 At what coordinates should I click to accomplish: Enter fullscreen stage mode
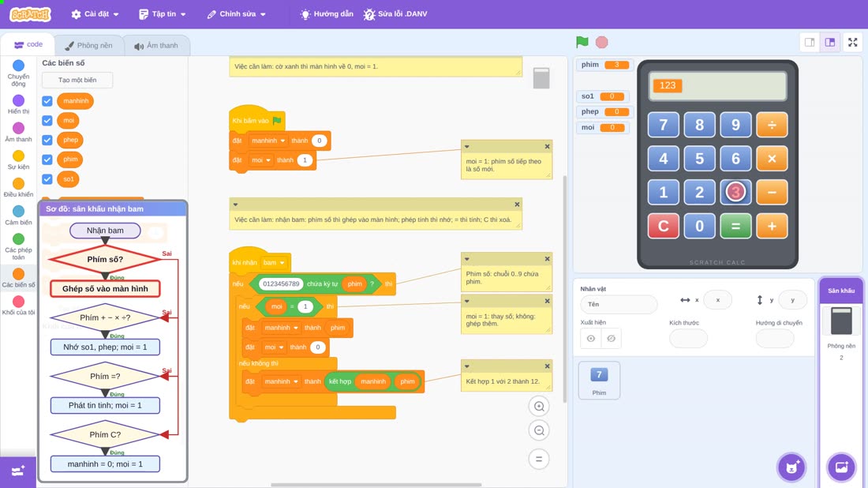coord(852,42)
